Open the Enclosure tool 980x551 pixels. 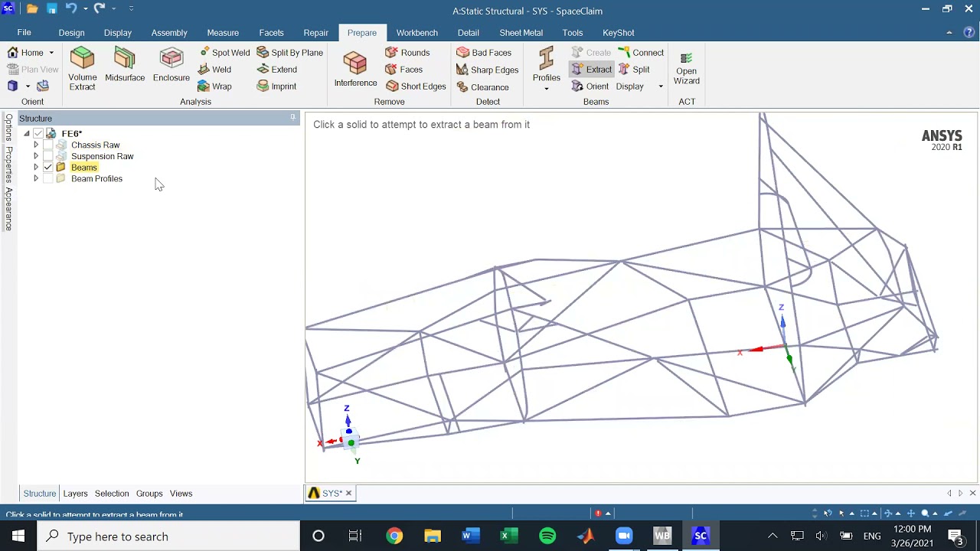171,64
